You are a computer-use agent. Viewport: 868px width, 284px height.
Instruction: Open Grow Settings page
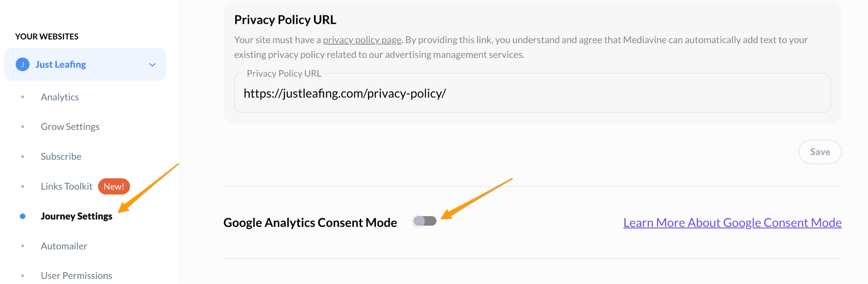tap(70, 126)
